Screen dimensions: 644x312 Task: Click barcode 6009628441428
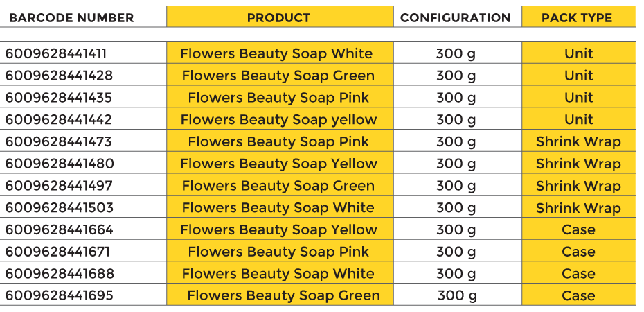pos(59,76)
